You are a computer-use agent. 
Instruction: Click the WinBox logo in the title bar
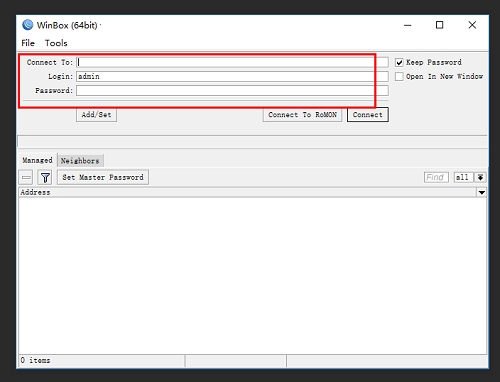click(x=28, y=25)
